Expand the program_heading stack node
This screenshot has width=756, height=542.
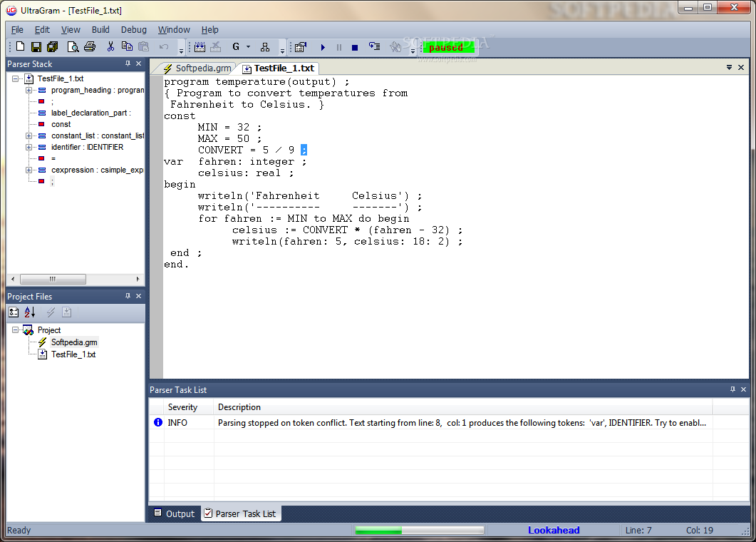coord(29,91)
